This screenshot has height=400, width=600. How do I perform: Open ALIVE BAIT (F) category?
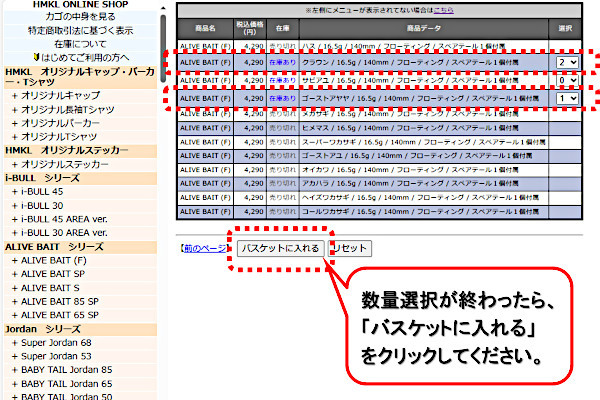coord(61,260)
